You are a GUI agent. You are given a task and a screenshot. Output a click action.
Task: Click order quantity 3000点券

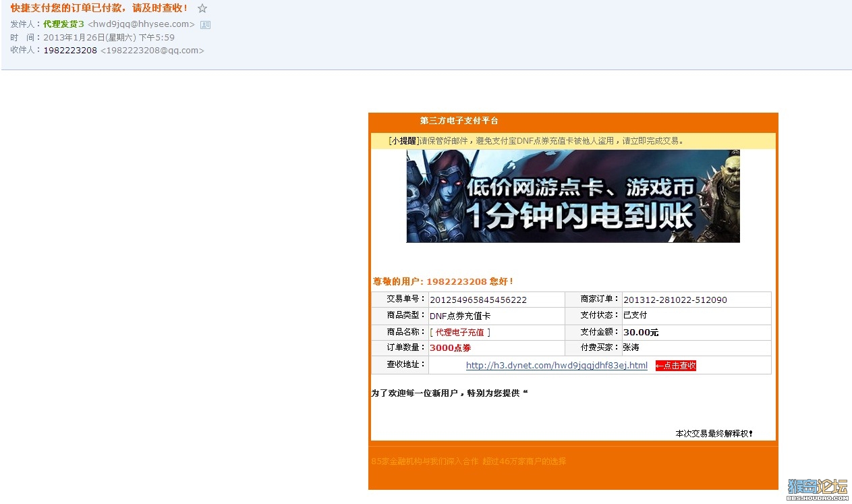[x=451, y=348]
